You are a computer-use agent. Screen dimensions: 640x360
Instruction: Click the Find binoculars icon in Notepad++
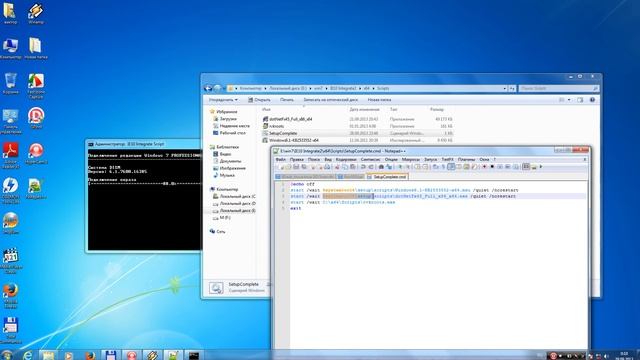[381, 167]
